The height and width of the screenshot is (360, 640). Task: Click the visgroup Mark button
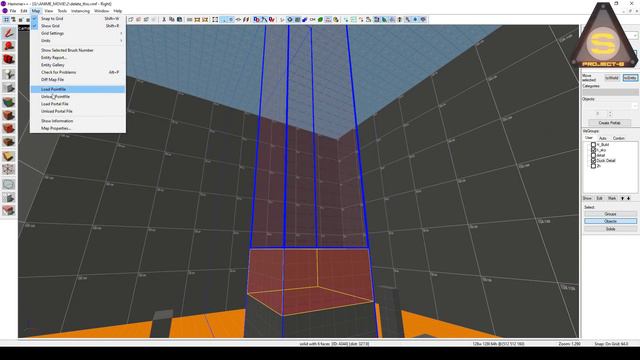[611, 198]
